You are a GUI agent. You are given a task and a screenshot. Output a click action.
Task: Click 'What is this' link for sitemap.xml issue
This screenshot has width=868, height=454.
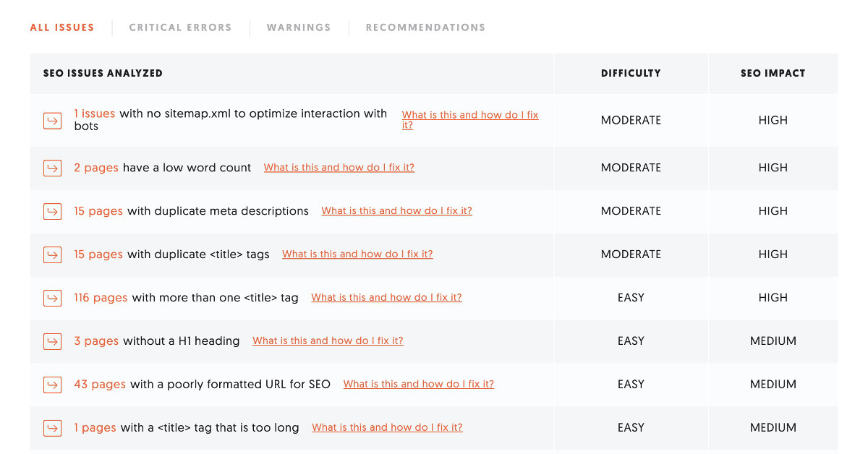(x=470, y=119)
